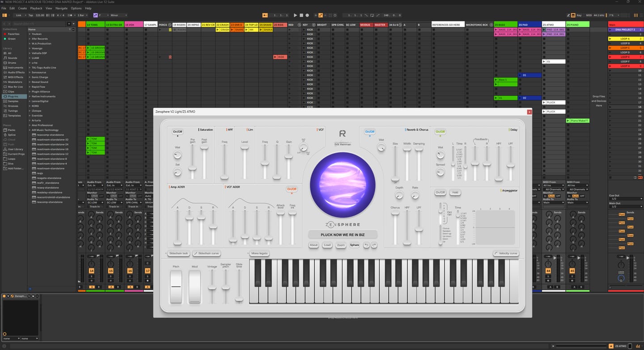Show the Sounds category in browser
The width and height of the screenshot is (644, 350).
(x=13, y=58)
